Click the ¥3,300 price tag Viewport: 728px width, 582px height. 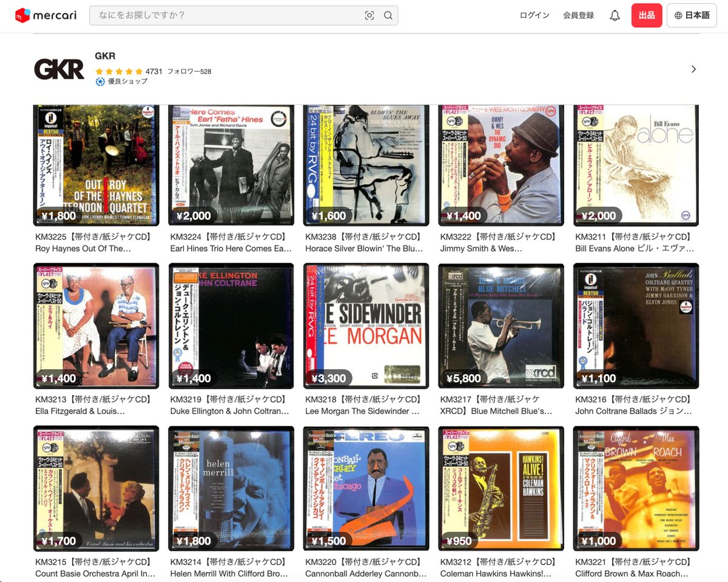pos(329,378)
